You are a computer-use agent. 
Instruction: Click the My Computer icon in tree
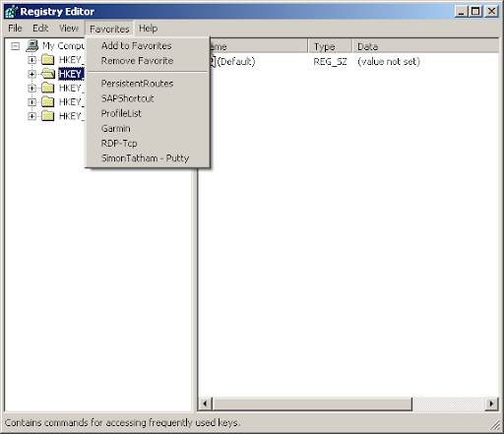32,45
